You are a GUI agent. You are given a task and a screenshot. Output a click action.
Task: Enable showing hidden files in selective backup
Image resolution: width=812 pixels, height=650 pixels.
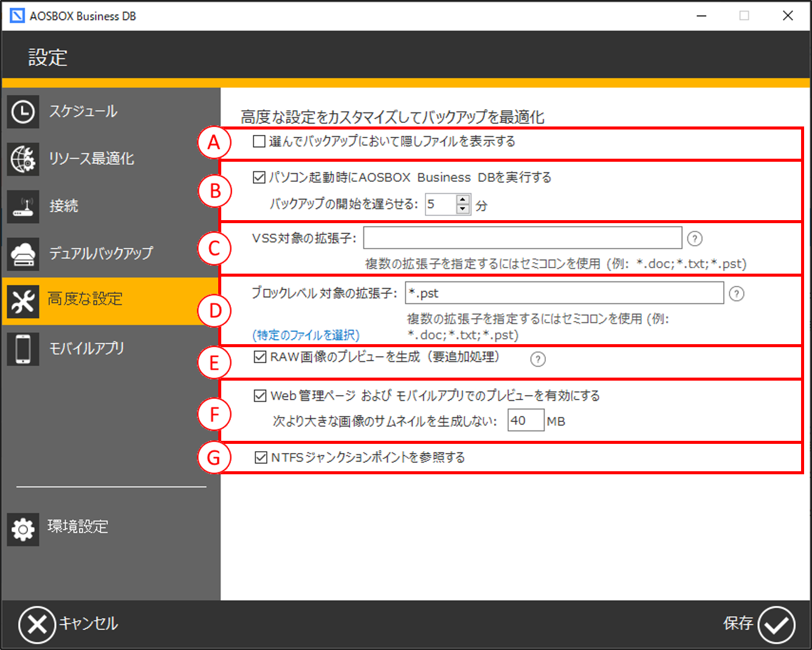click(259, 142)
